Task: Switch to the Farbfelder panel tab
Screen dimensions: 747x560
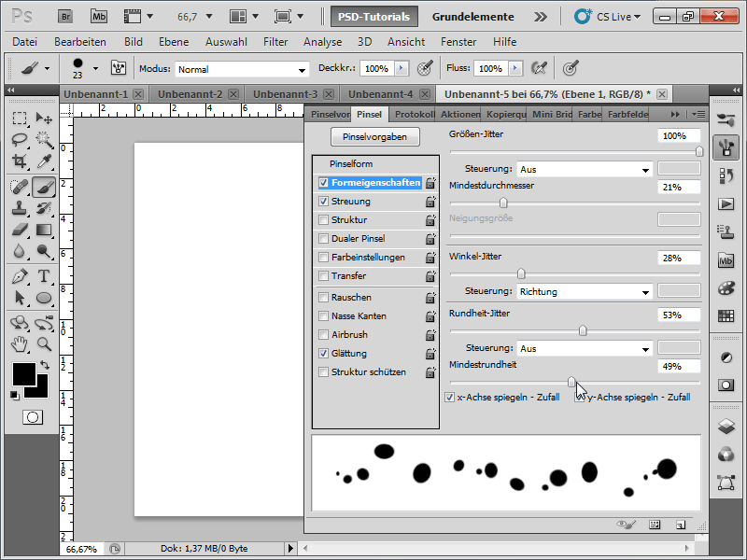Action: (627, 114)
